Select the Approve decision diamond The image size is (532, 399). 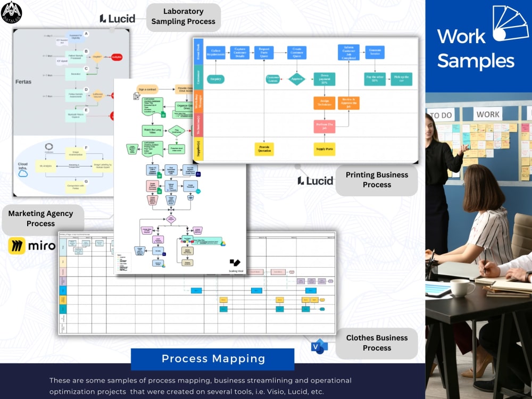click(296, 79)
